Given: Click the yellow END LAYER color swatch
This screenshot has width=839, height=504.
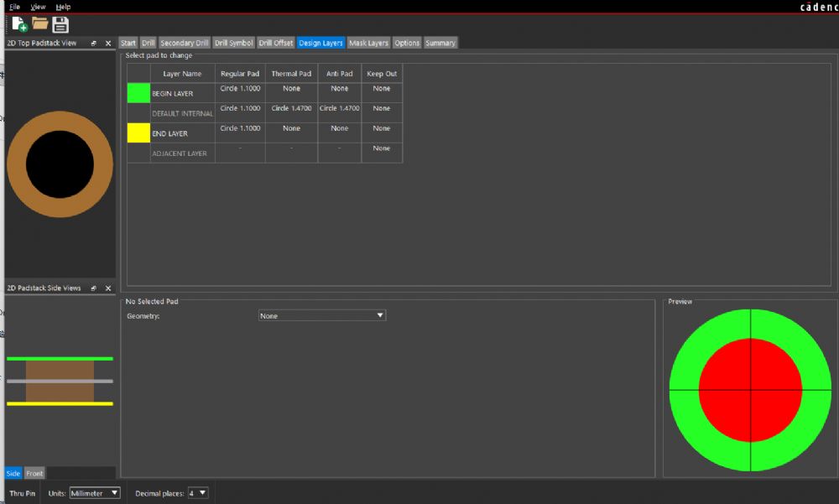Looking at the screenshot, I should pyautogui.click(x=138, y=132).
